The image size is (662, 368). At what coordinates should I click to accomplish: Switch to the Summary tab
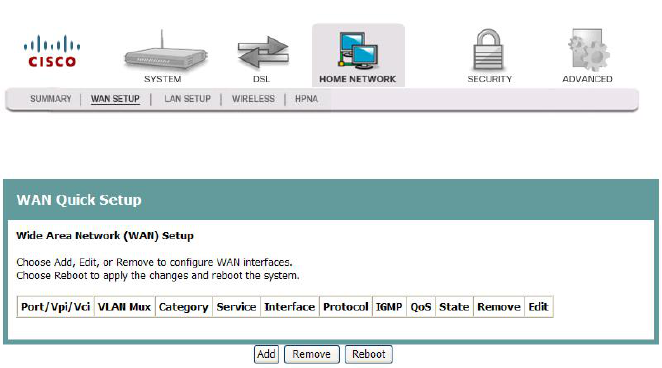(x=51, y=99)
